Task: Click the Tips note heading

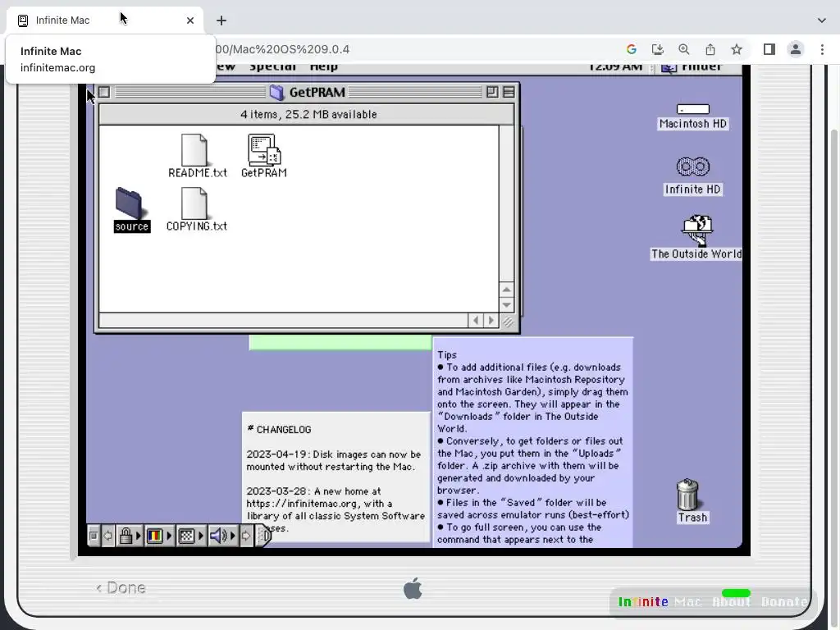Action: click(x=447, y=354)
